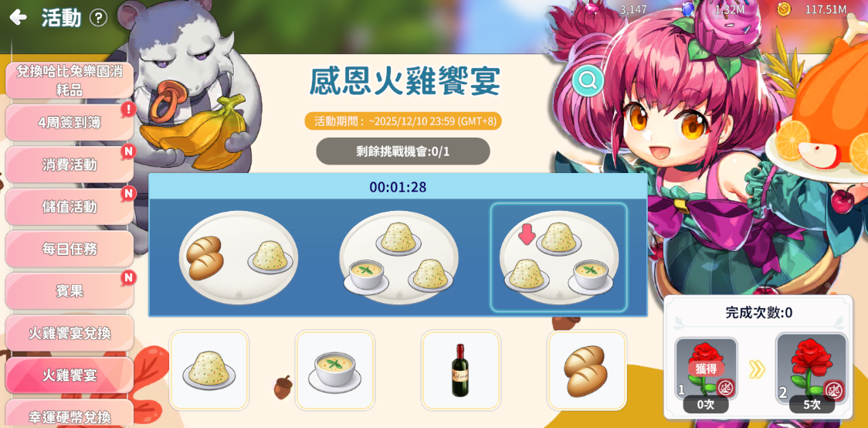Switch to the 儲值活動 tab
The image size is (868, 428).
pyautogui.click(x=70, y=206)
